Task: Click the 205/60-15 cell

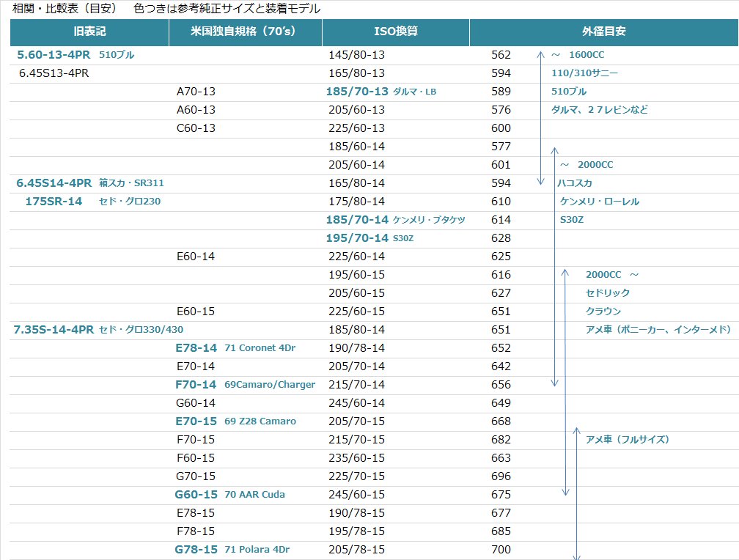Action: pos(357,293)
